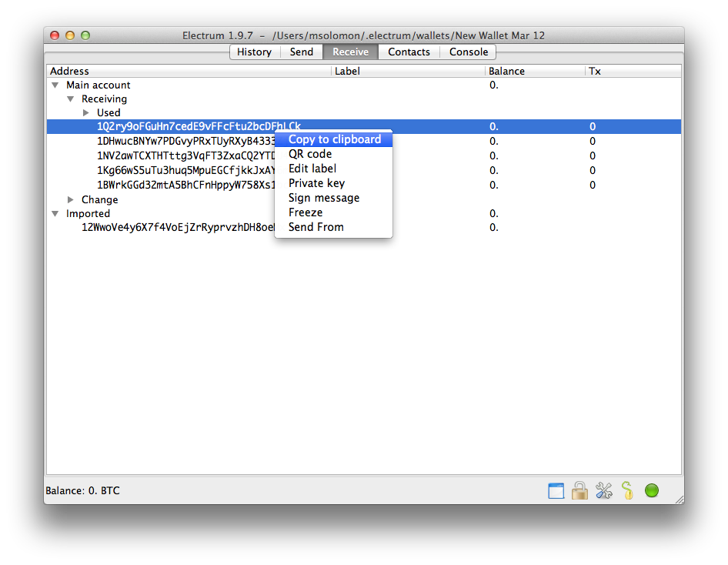The image size is (728, 565).
Task: Expand the Used addresses group
Action: 86,112
